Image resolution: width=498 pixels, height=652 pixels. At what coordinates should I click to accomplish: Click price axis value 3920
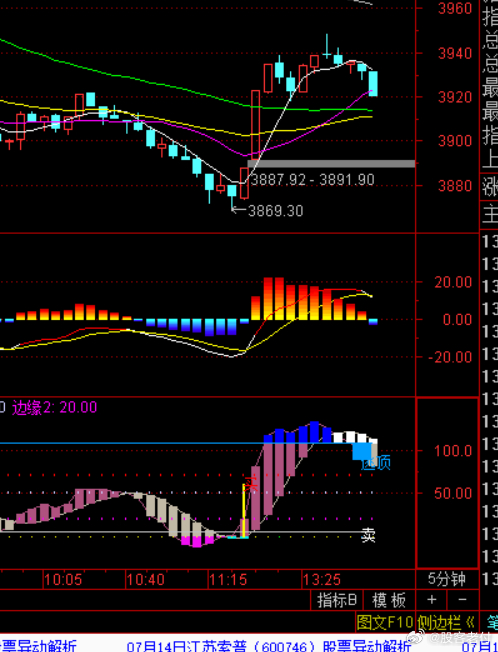[455, 97]
